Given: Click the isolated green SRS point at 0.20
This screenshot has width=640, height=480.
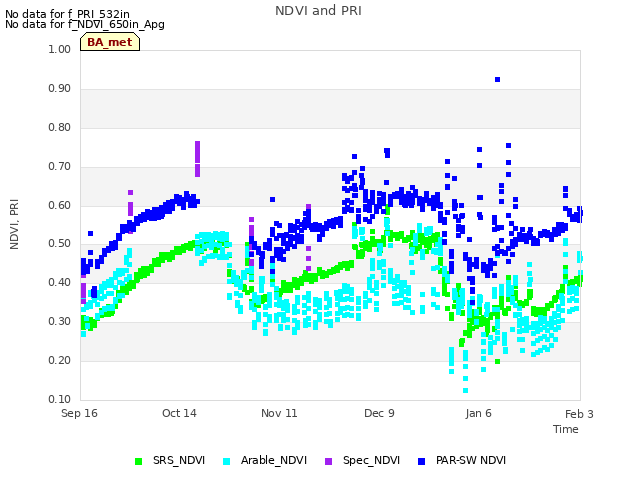Looking at the screenshot, I should pos(497,362).
